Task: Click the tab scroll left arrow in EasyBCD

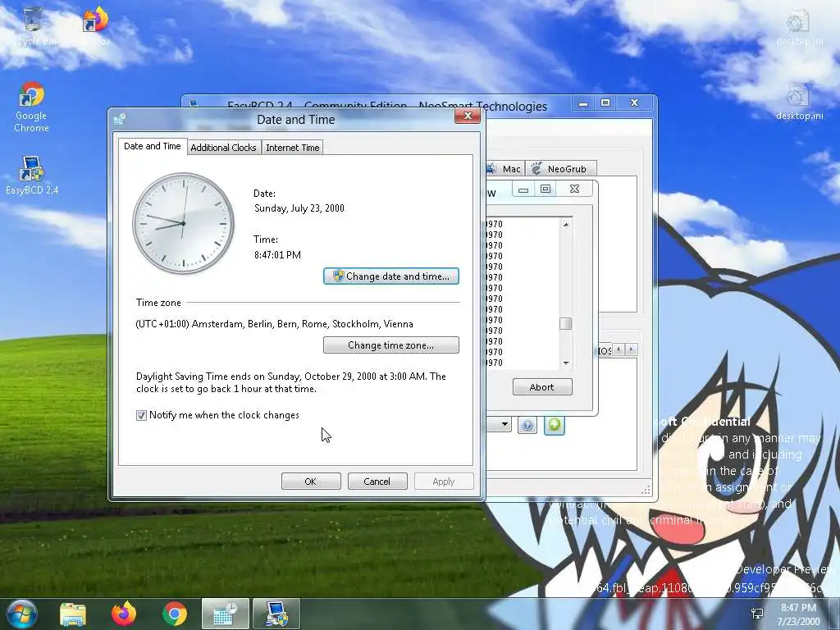Action: [x=619, y=349]
